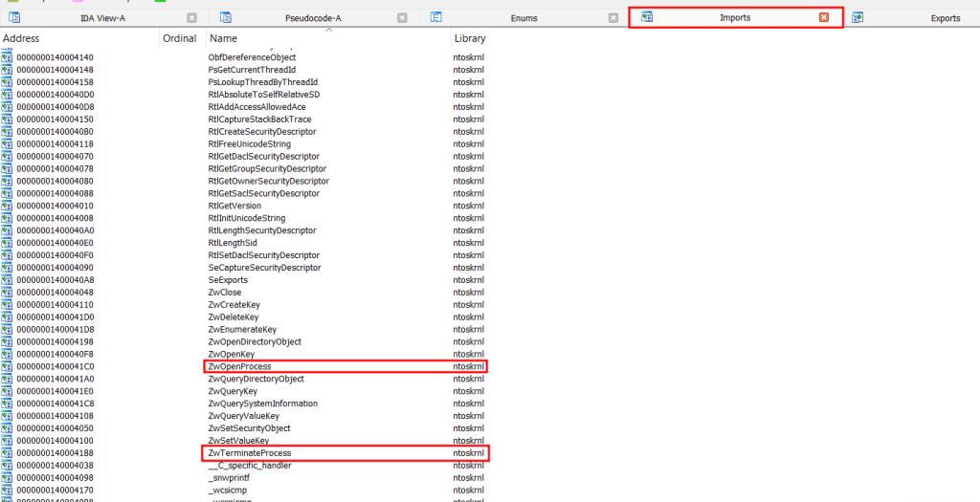
Task: Click the import icon beside ZwOpenProcess row
Action: (7, 367)
